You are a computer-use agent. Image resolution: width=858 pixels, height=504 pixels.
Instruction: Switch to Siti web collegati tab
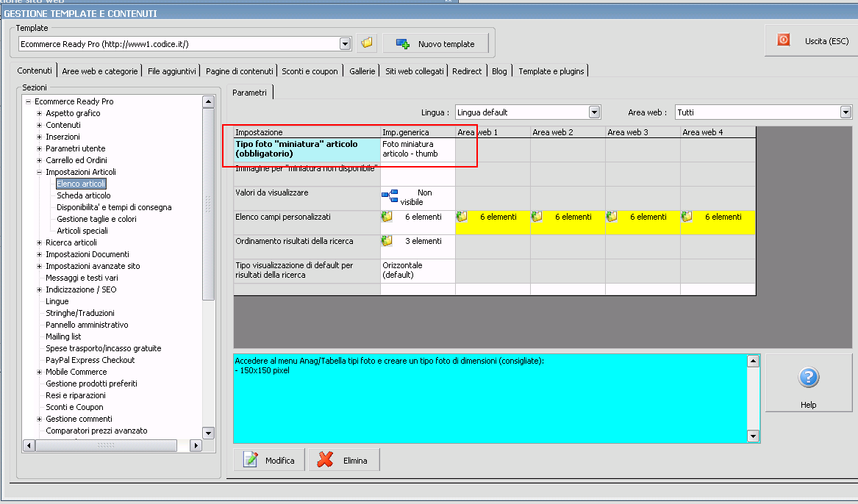[414, 71]
